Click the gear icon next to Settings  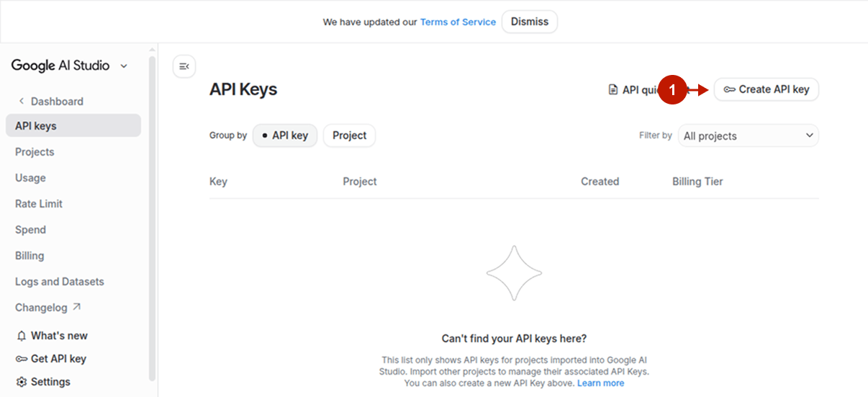pos(22,382)
